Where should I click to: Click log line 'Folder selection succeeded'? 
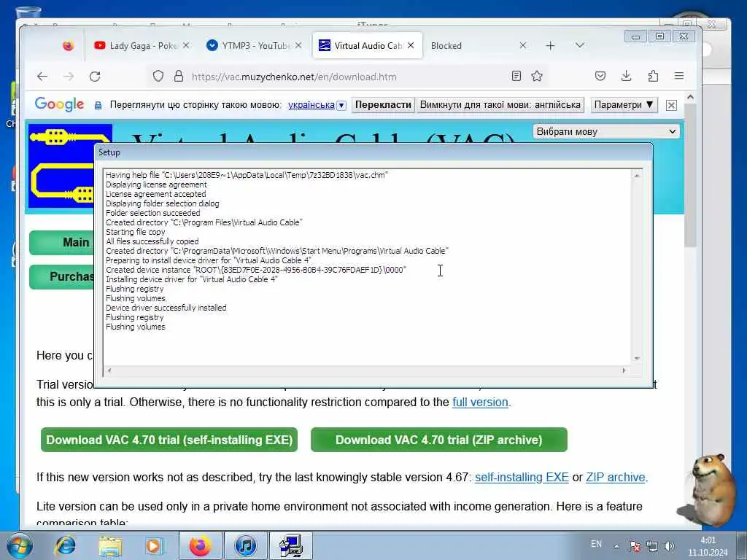click(x=153, y=213)
